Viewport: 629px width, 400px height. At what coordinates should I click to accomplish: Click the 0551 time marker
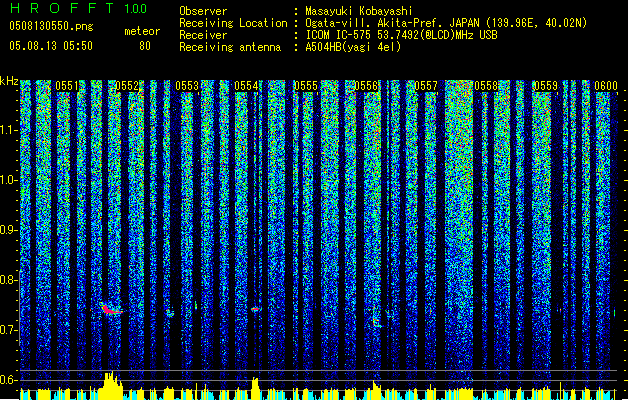tap(67, 86)
